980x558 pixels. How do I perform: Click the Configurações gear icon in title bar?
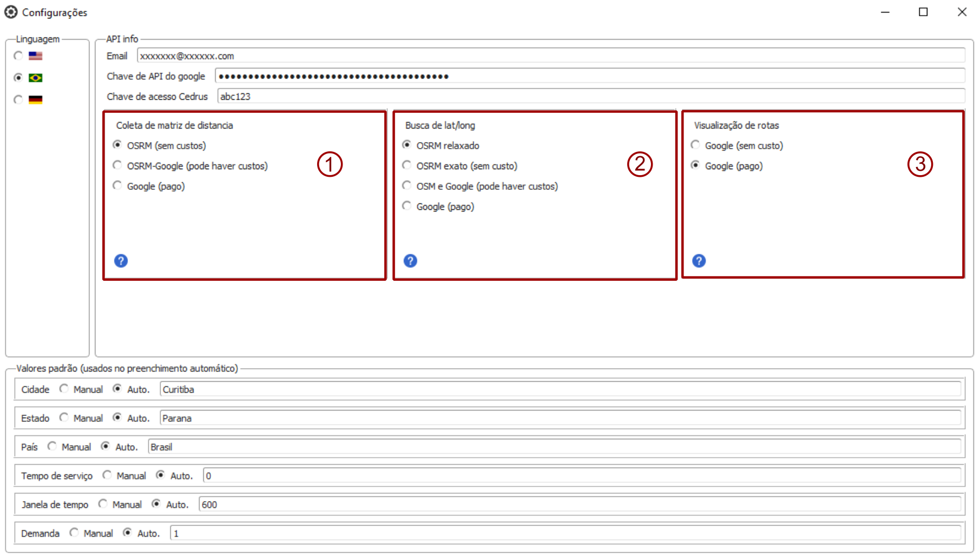[x=11, y=12]
